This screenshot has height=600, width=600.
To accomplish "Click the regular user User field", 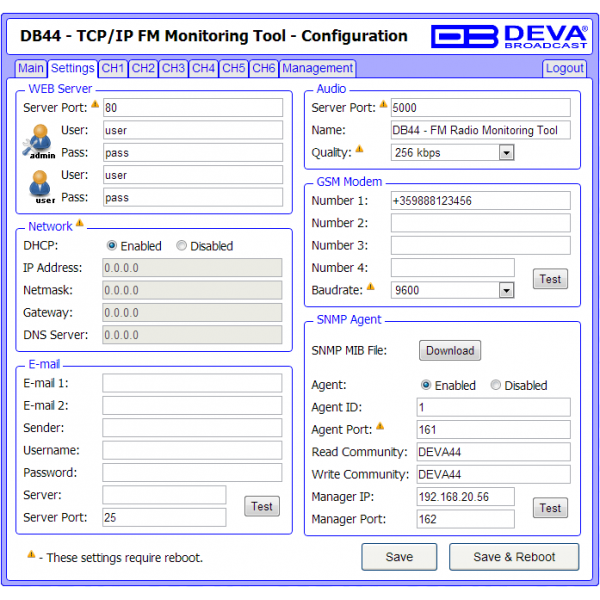I will point(193,175).
